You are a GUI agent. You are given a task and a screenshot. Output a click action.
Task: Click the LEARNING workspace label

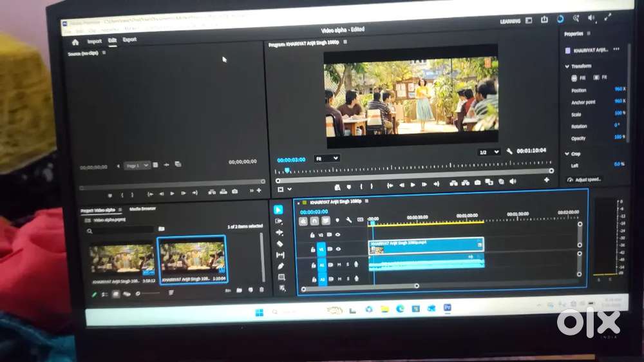[x=510, y=21]
